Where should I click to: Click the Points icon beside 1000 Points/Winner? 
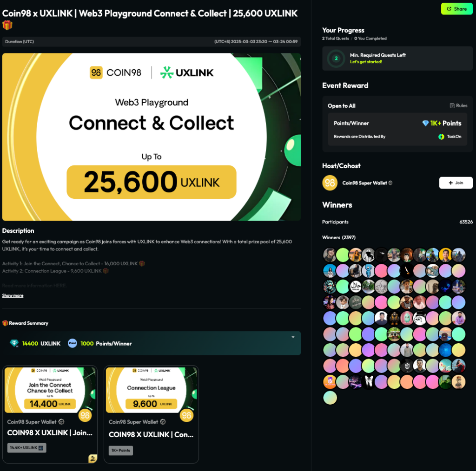pyautogui.click(x=72, y=343)
